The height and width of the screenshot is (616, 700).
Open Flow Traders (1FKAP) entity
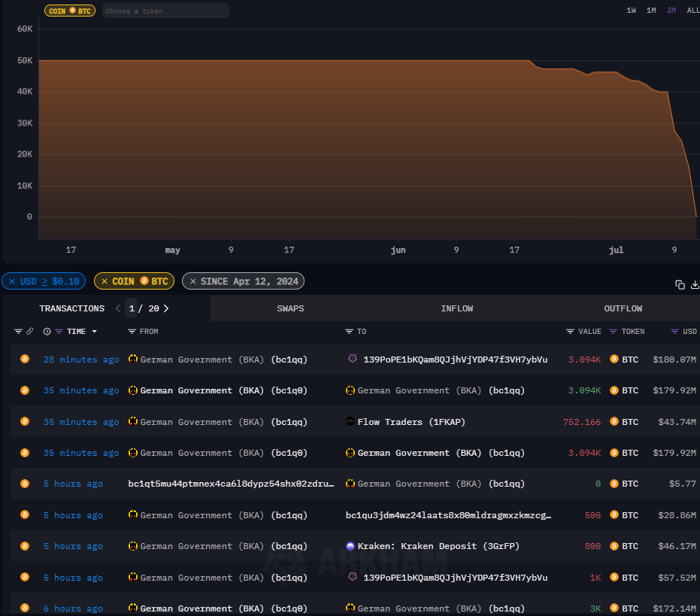tap(411, 422)
